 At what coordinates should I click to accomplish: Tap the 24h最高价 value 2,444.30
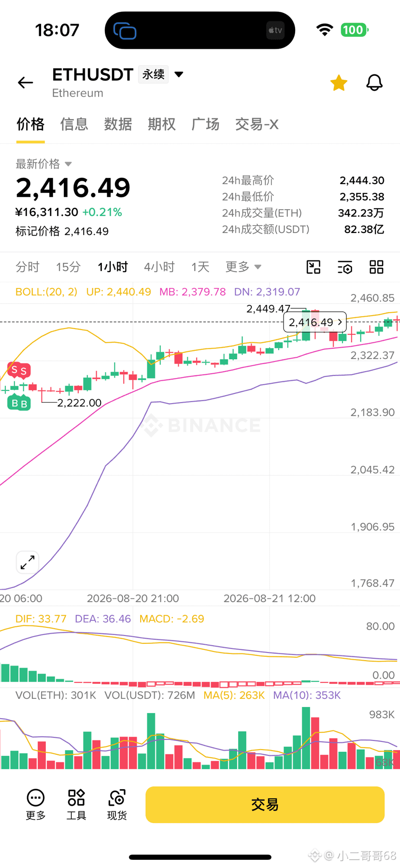(362, 181)
